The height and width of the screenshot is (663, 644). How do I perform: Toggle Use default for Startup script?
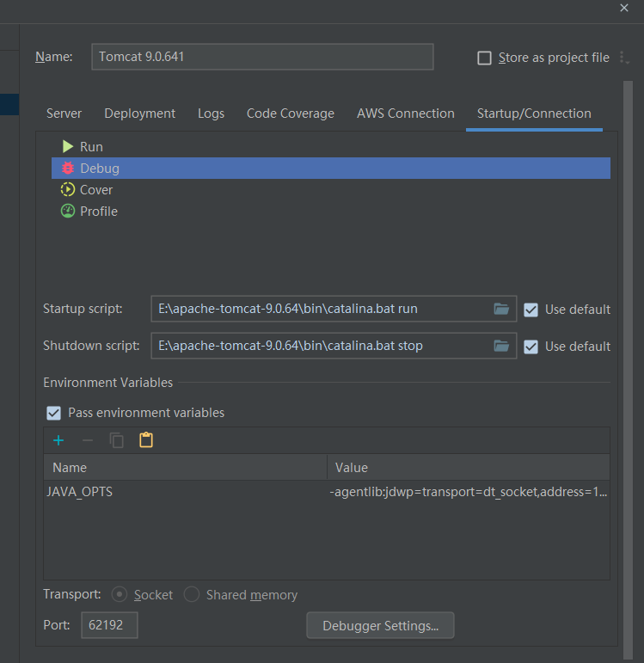(531, 310)
